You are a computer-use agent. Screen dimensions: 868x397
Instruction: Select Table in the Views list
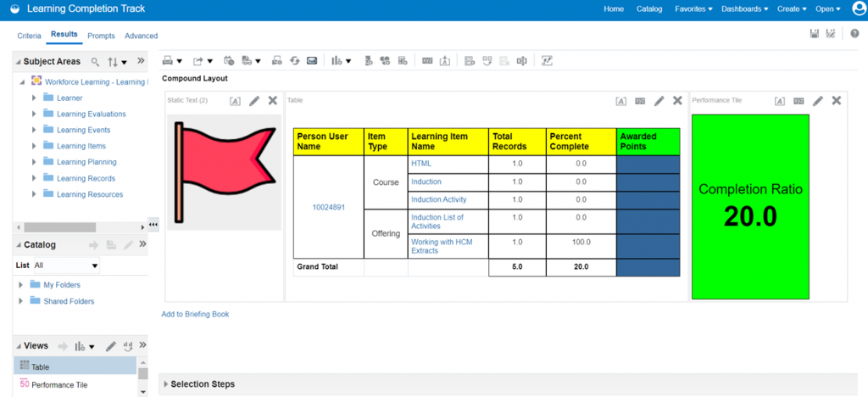click(x=75, y=366)
